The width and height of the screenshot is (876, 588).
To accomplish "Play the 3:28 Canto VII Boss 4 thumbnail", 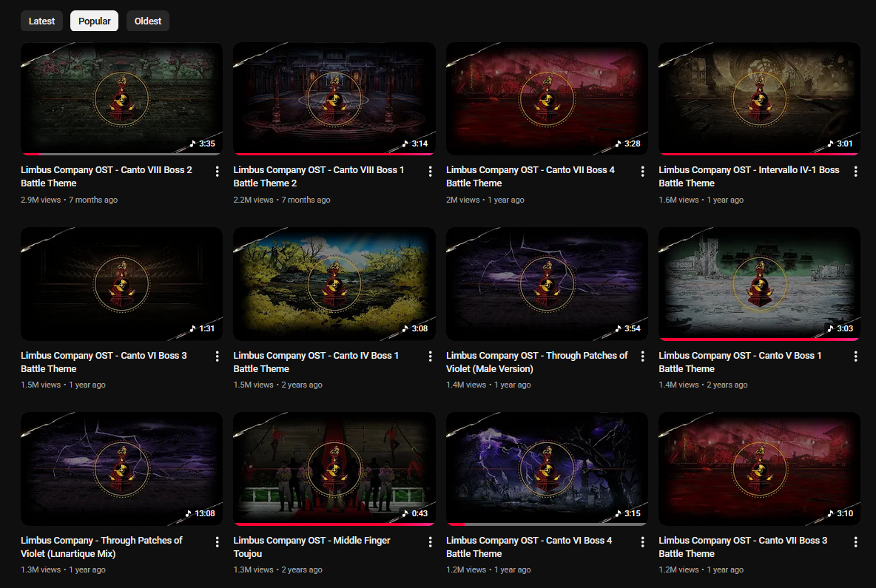I will [x=547, y=98].
